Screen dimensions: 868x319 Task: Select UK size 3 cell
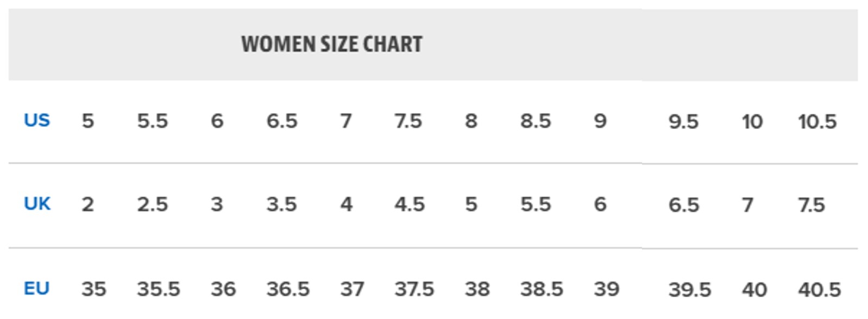tap(217, 205)
